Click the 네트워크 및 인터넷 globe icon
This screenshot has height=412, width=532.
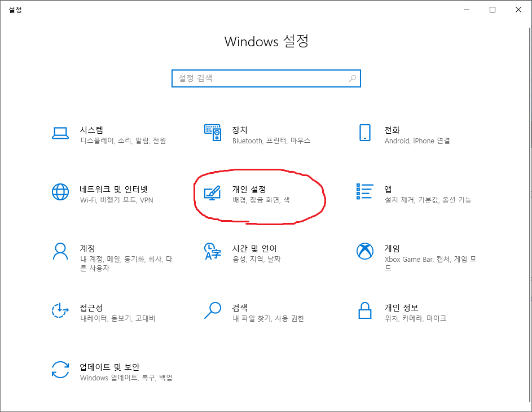60,192
